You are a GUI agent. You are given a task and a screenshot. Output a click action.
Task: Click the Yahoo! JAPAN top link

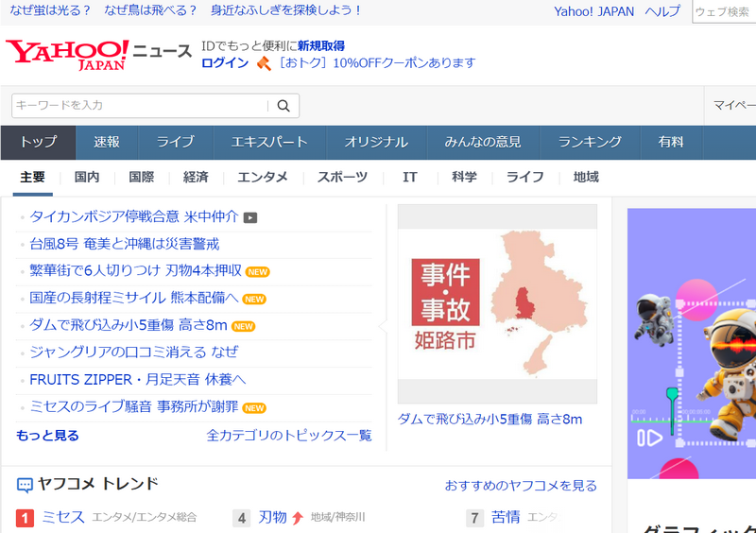(594, 11)
